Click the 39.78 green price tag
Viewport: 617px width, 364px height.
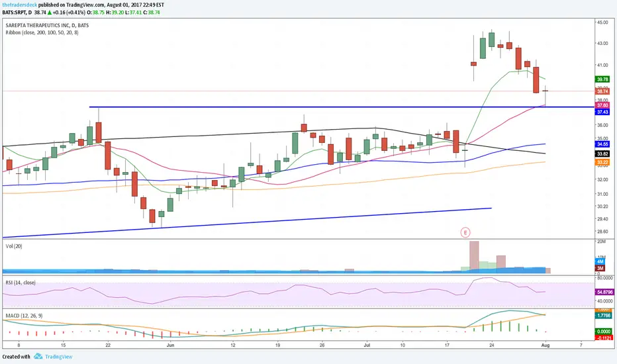602,79
